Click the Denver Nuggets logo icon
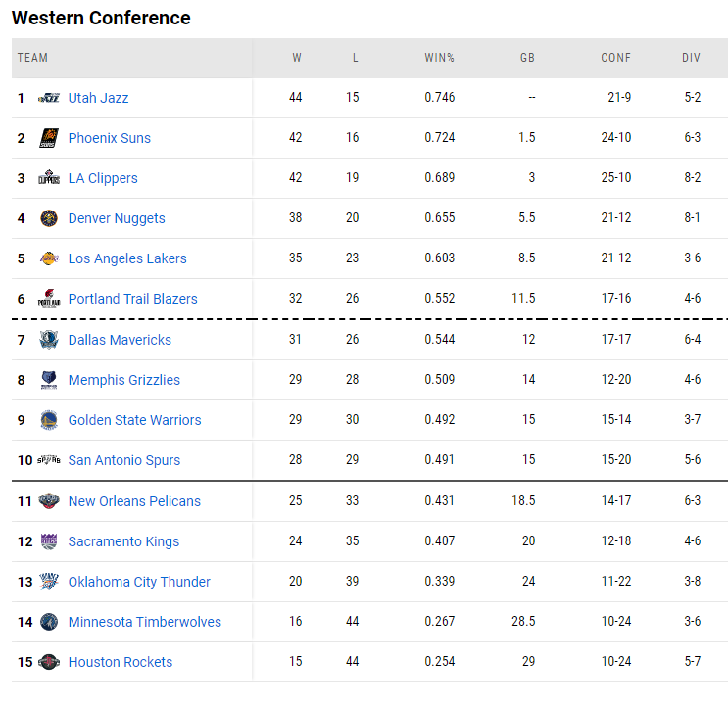Viewport: 728px width, 704px height. 49,218
